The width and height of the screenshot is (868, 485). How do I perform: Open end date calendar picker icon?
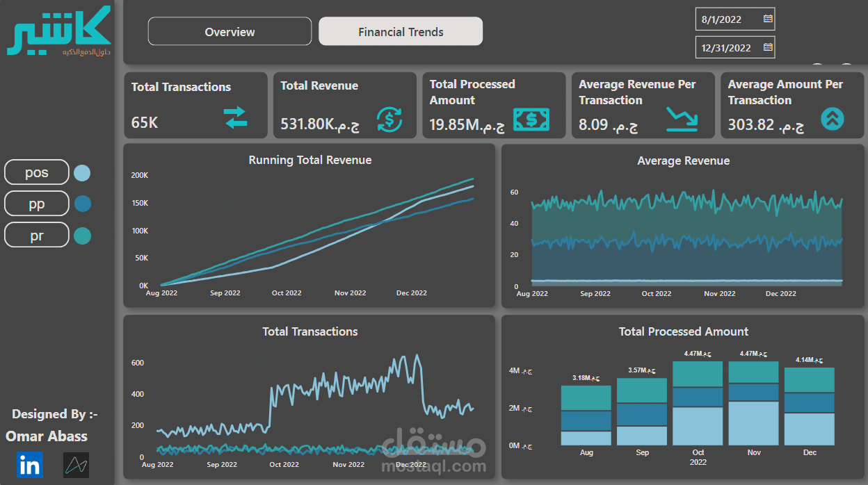point(768,48)
